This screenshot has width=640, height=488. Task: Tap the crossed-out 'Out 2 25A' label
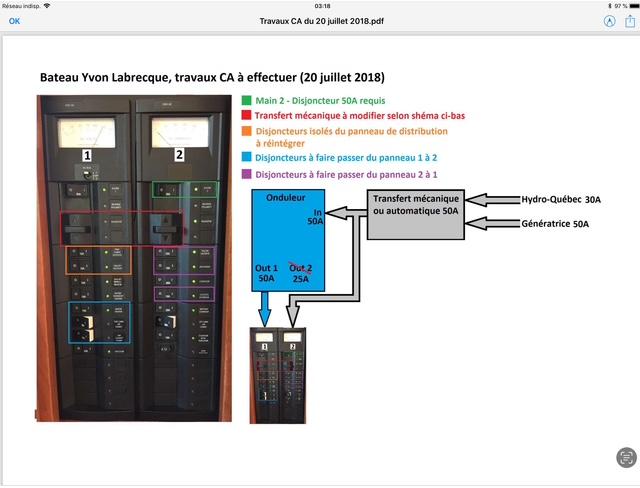tap(301, 273)
